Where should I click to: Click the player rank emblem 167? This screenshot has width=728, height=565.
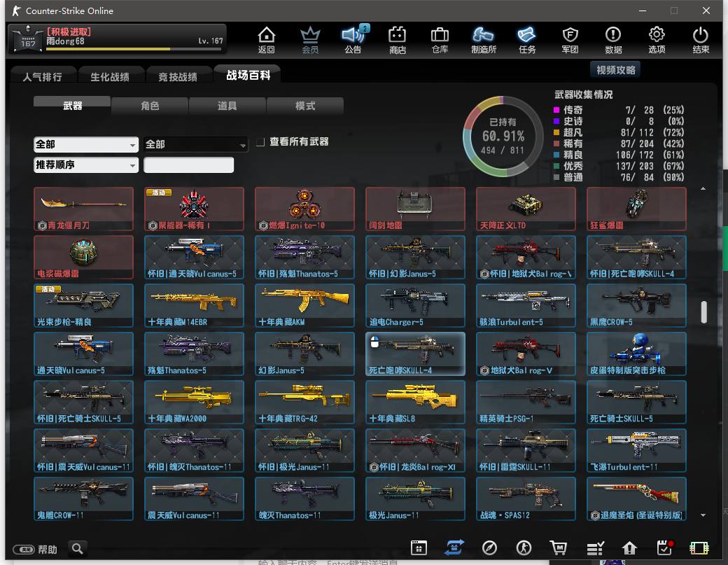28,39
